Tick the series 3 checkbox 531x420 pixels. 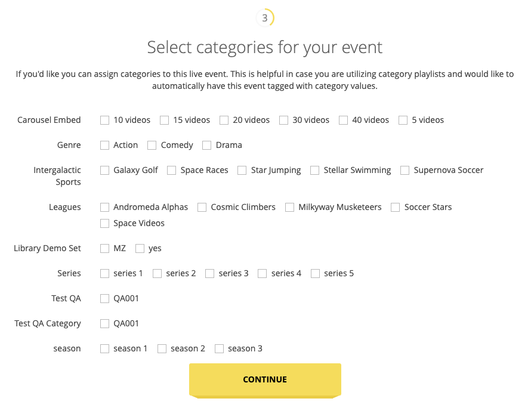pyautogui.click(x=210, y=273)
